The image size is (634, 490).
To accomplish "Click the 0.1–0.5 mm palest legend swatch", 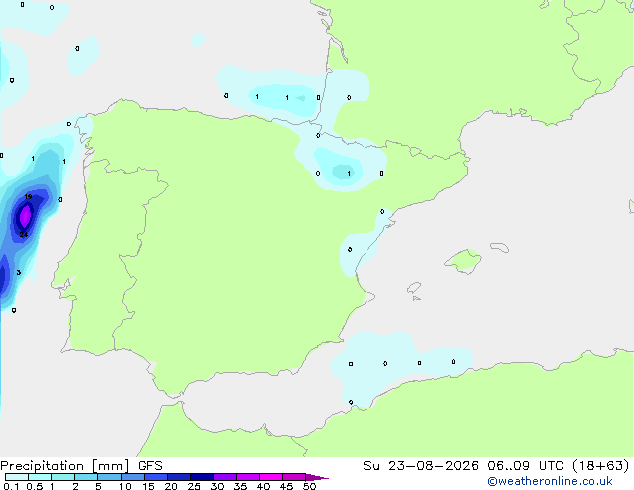I will pos(17,477).
